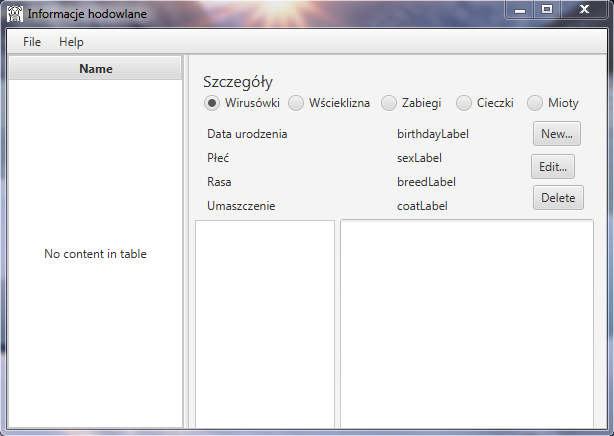Maximize the Informacje hodowlane window

click(x=547, y=9)
